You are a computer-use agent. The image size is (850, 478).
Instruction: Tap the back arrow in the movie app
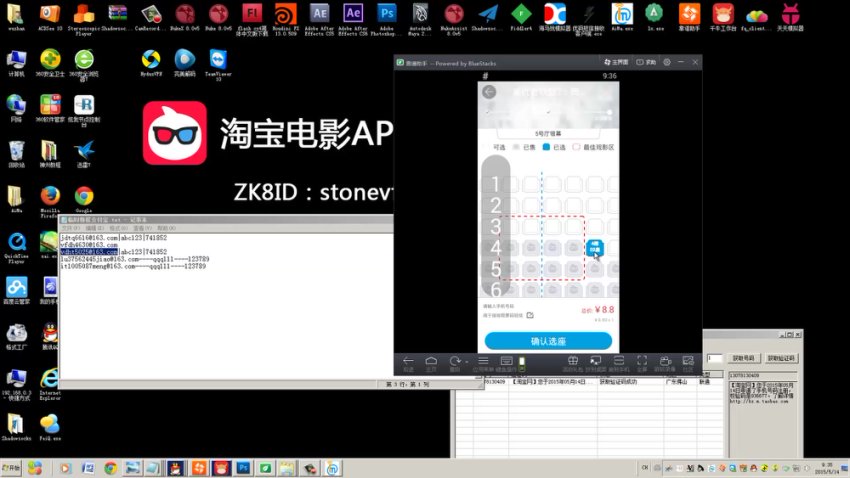489,92
